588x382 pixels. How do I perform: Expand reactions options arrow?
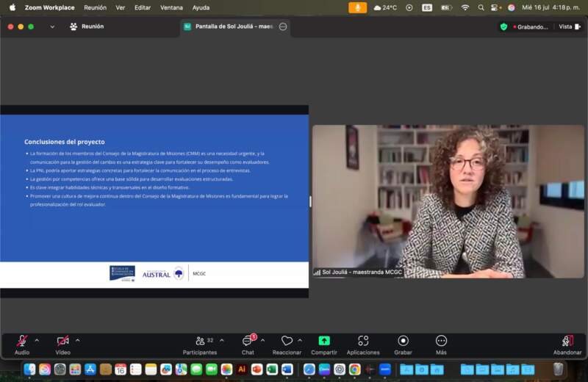(x=300, y=341)
